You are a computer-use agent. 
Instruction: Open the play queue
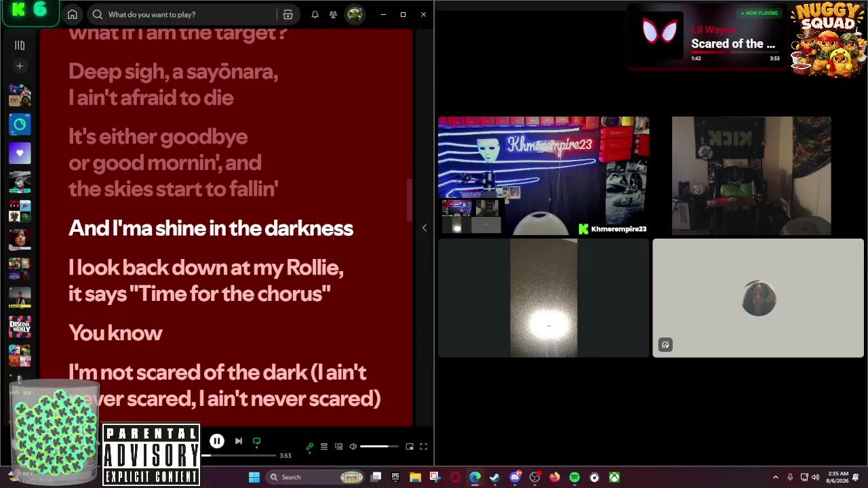(324, 447)
